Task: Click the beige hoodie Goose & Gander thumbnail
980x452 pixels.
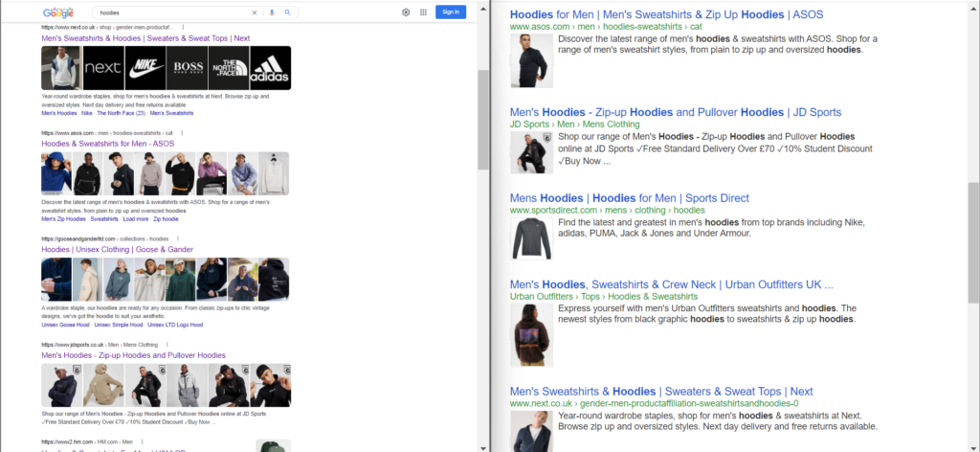Action: tap(87, 280)
